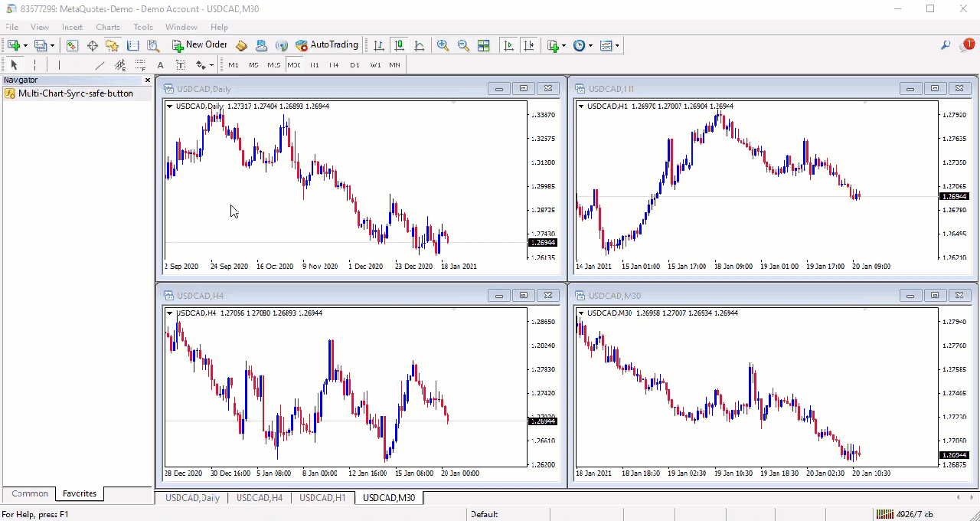Select the Trendline drawing tool
Screen dimensions: 980x521
click(100, 65)
